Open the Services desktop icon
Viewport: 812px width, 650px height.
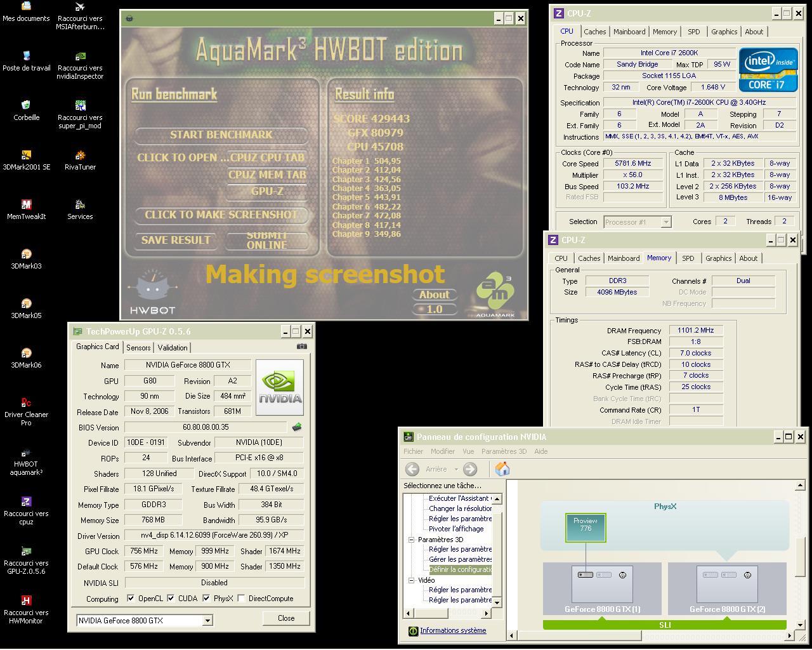pos(80,204)
